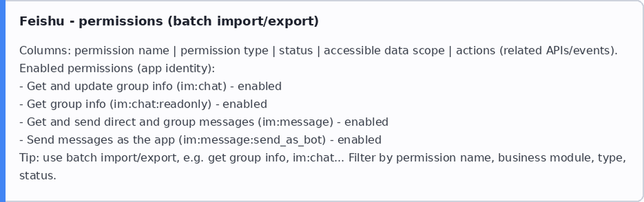Click 'Get and send direct and group messages'
This screenshot has width=644, height=202.
click(x=141, y=122)
